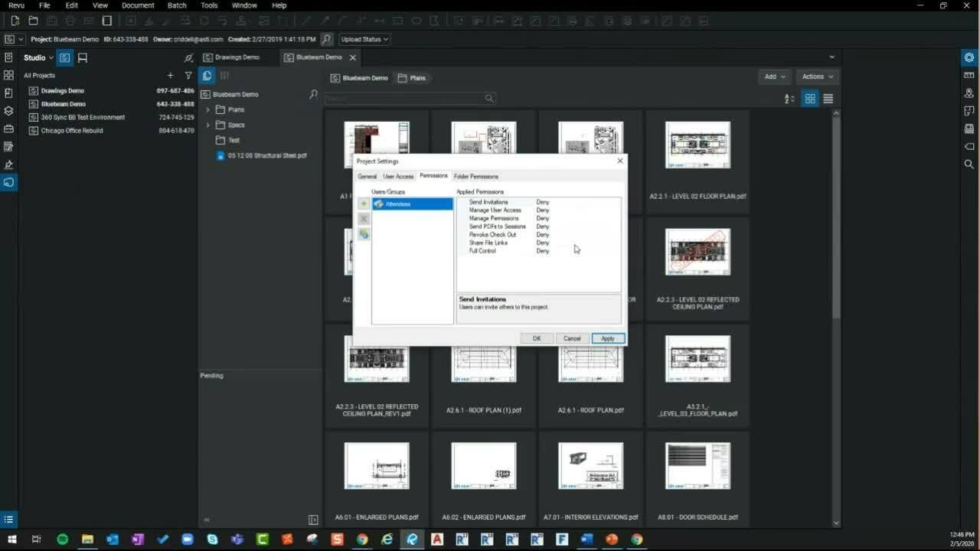Click the file search input field
The image size is (980, 551).
(x=410, y=99)
